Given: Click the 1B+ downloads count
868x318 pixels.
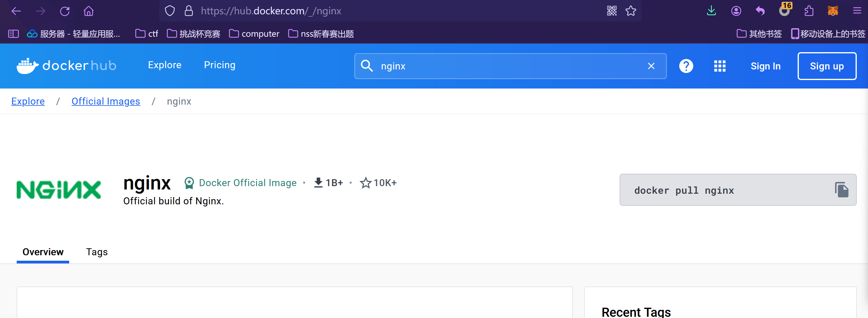Looking at the screenshot, I should point(328,182).
